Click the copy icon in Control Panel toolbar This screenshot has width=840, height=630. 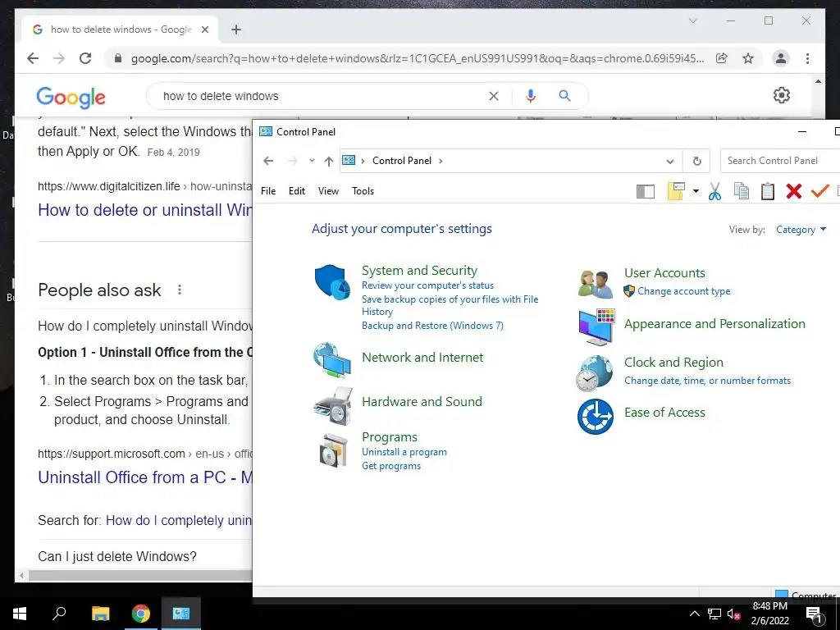pos(742,191)
